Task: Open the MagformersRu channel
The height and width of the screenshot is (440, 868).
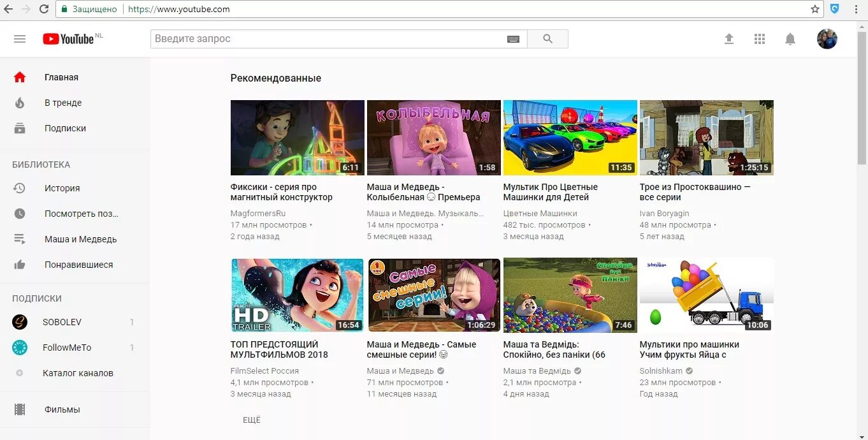Action: (x=258, y=213)
